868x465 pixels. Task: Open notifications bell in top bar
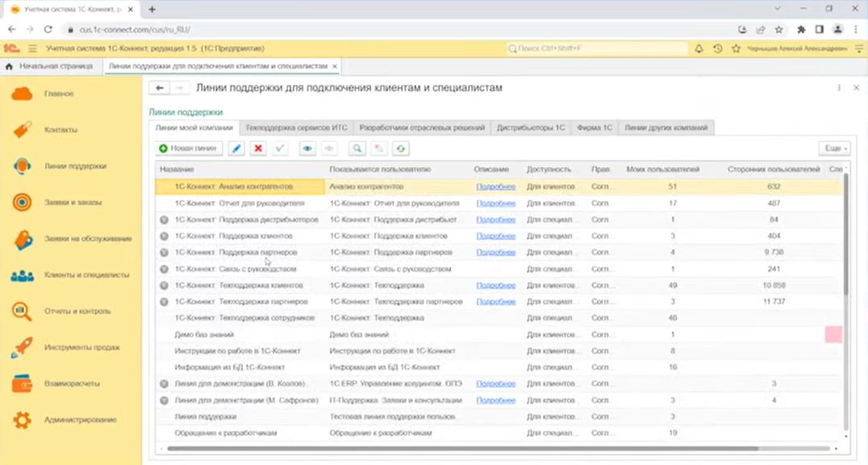[699, 49]
